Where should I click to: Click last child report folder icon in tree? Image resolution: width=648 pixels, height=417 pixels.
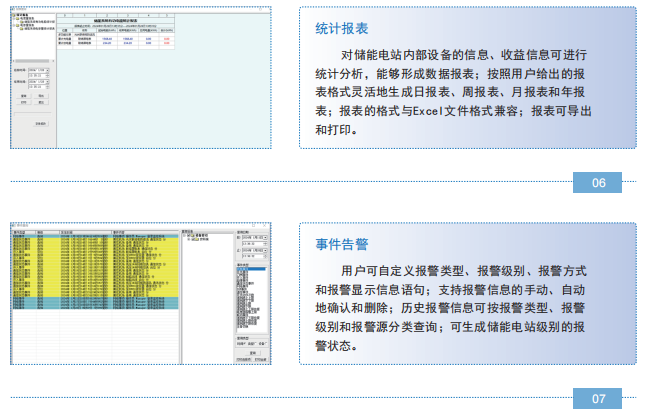click(21, 29)
